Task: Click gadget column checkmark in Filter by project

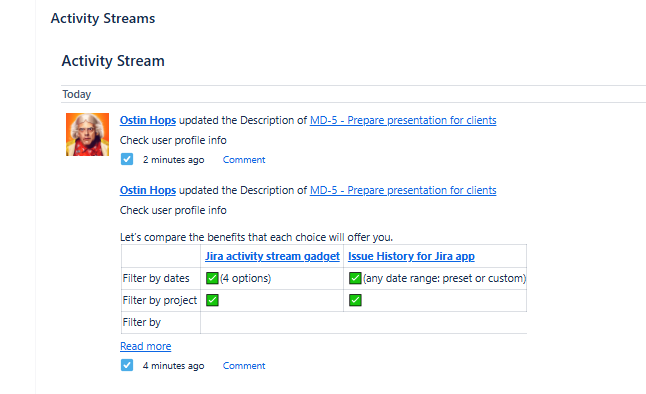Action: point(212,300)
